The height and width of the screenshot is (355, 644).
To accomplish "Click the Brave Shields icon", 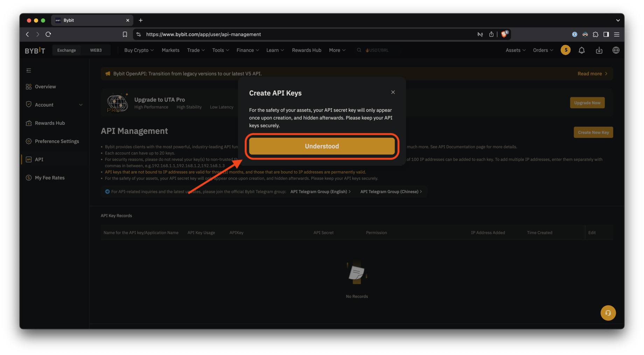I will tap(504, 34).
